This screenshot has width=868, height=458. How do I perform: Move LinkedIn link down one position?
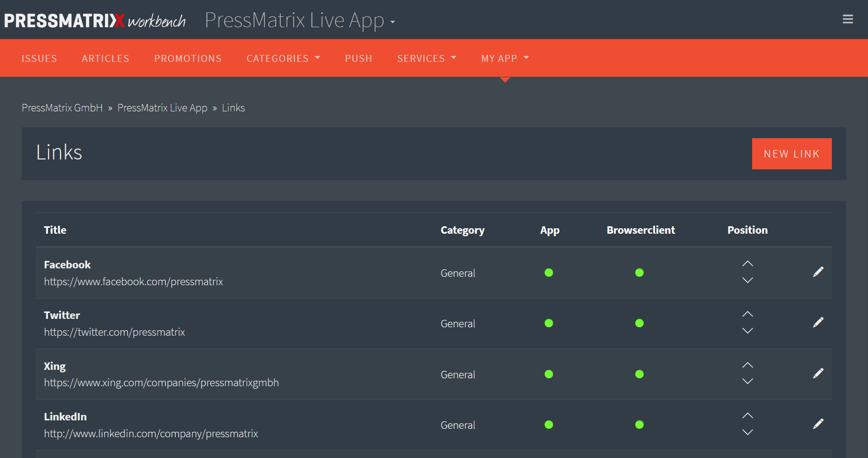(x=748, y=432)
